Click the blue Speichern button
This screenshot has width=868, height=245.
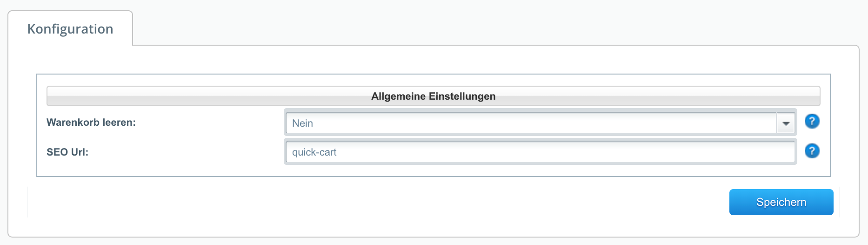[x=781, y=202]
